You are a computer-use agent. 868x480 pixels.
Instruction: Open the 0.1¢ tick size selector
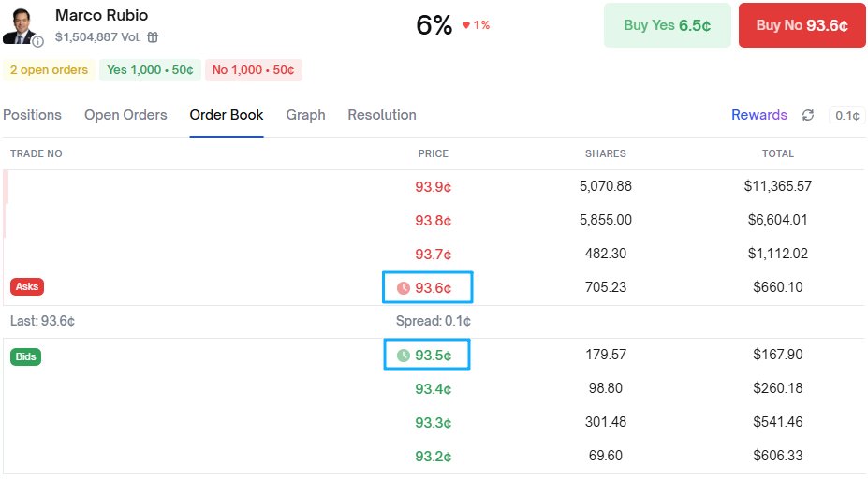846,115
